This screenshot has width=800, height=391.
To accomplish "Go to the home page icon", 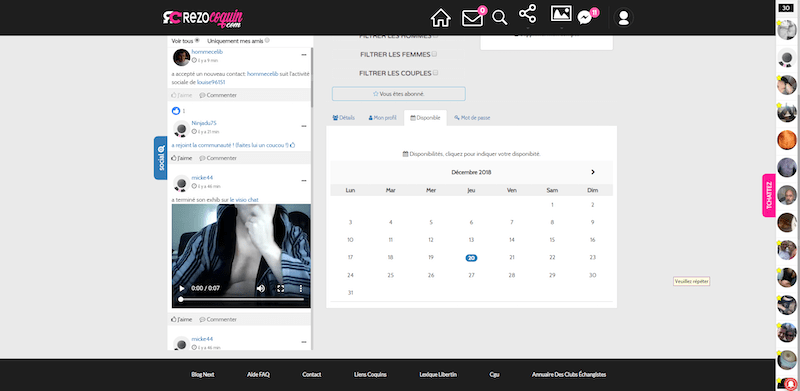I will tap(441, 18).
